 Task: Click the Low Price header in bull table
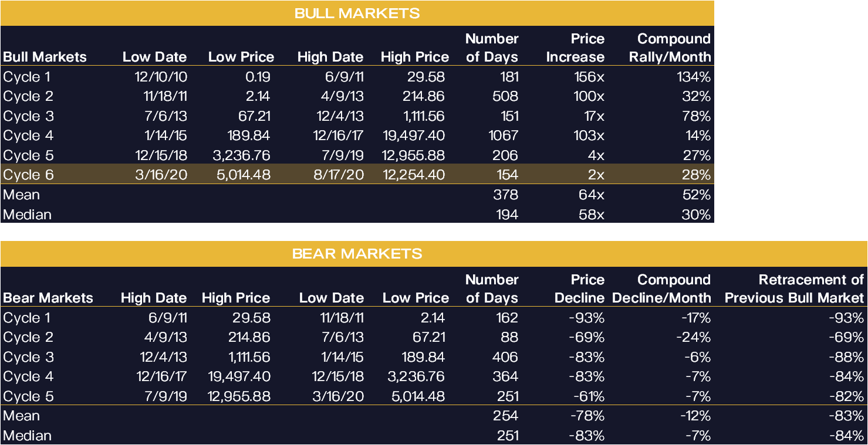click(241, 57)
